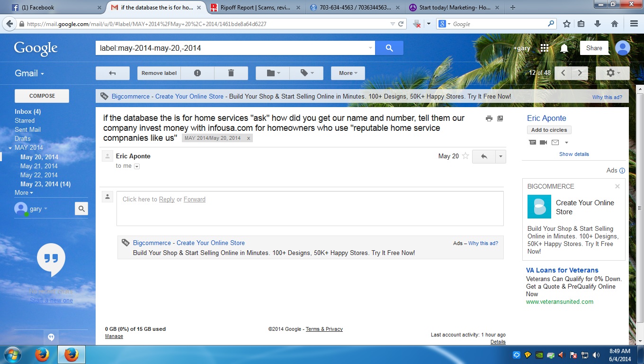Print the conversation using the printer icon
644x364 pixels.
[x=489, y=118]
